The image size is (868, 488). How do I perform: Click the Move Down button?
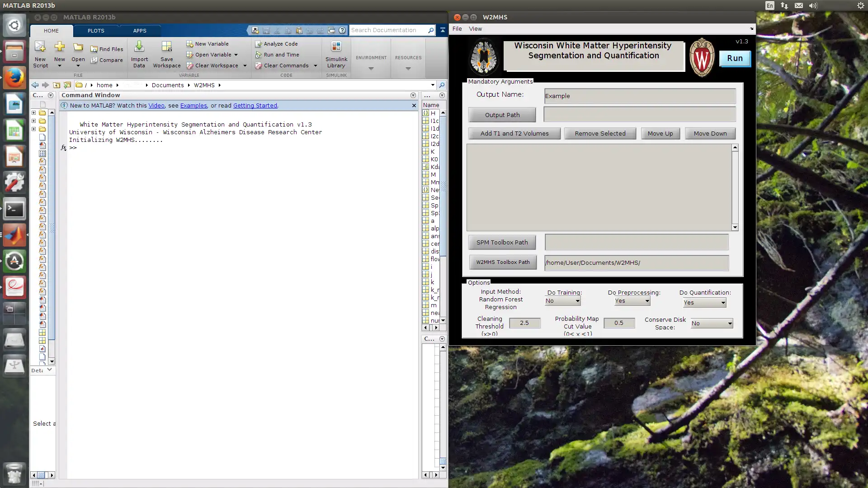pos(710,133)
